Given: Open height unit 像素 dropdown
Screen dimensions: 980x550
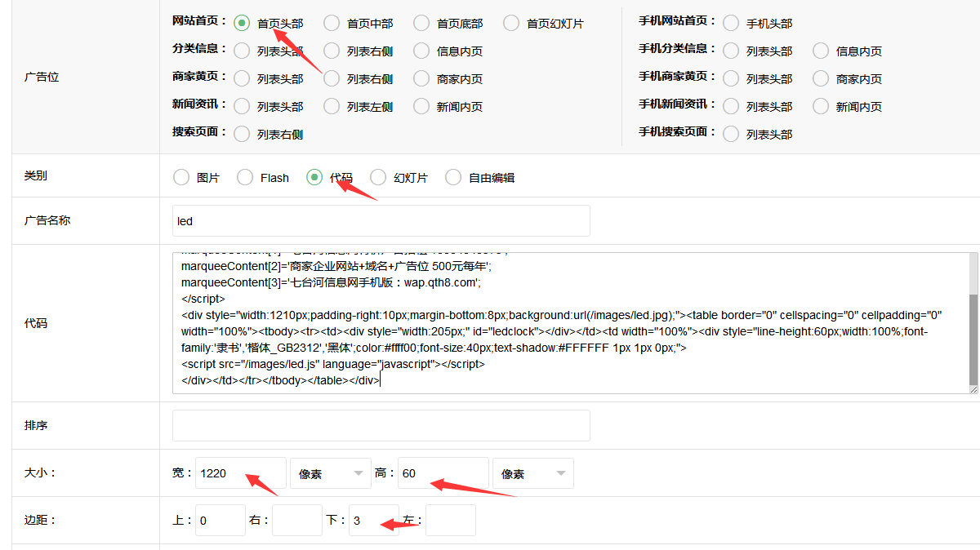Looking at the screenshot, I should tap(532, 473).
